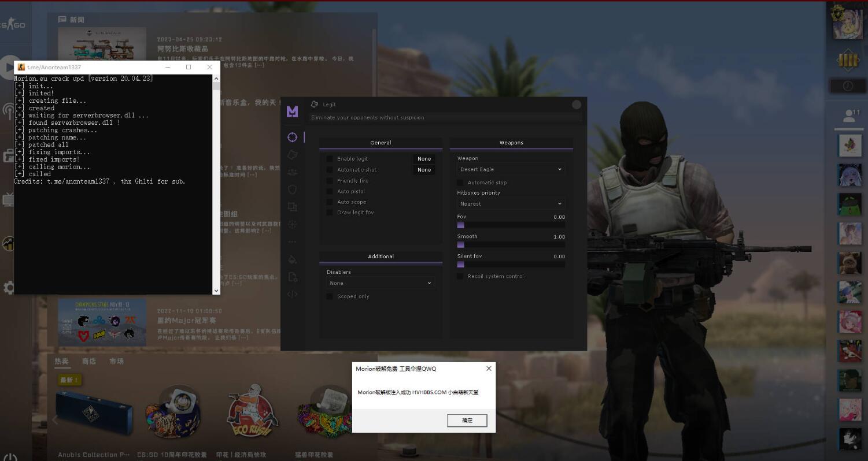The height and width of the screenshot is (461, 868).
Task: Toggle the Automatic stop checkbox
Action: click(x=460, y=183)
